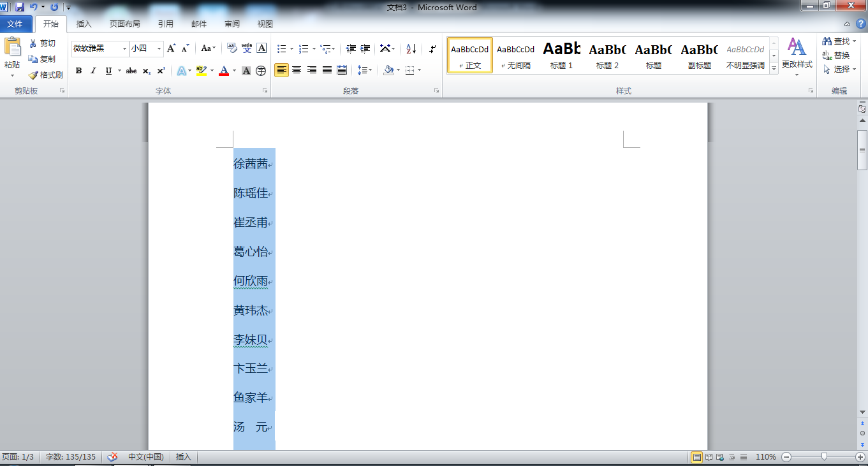Image resolution: width=868 pixels, height=466 pixels.
Task: Open the line spacing dropdown
Action: pos(364,70)
